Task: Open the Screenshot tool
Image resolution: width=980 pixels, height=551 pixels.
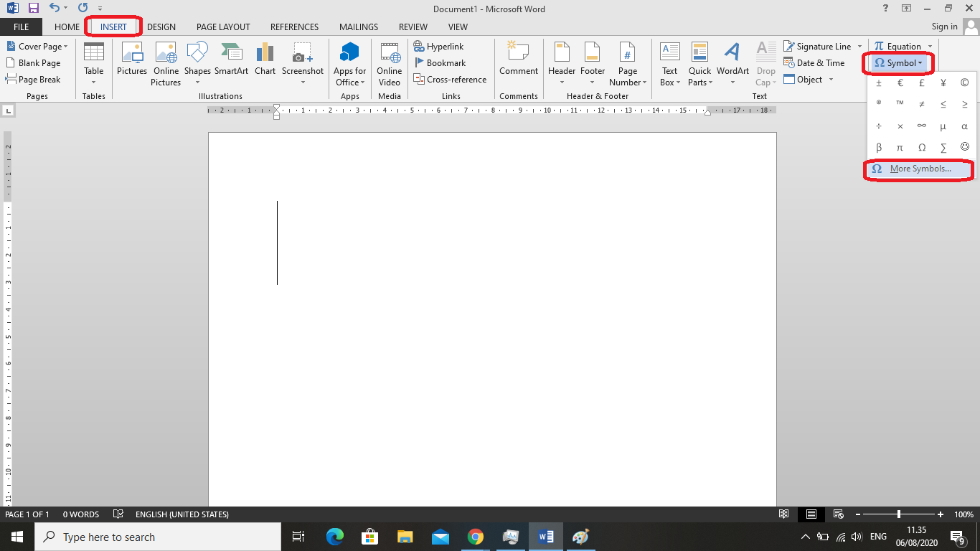Action: point(303,64)
